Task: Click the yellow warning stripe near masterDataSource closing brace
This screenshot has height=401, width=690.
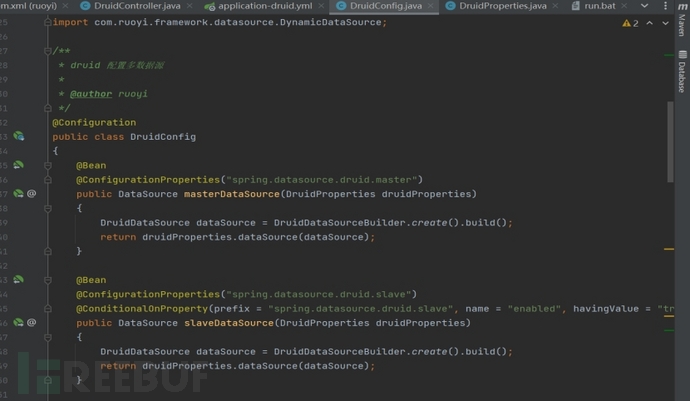Action: 669,249
